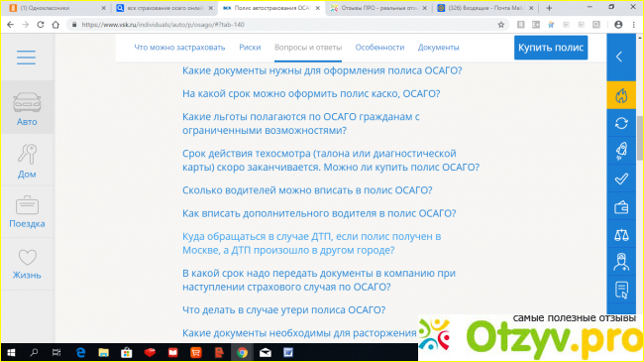Viewport: 644px width, 362px height.
Task: Bookmark the page with the star icon
Action: (x=501, y=25)
